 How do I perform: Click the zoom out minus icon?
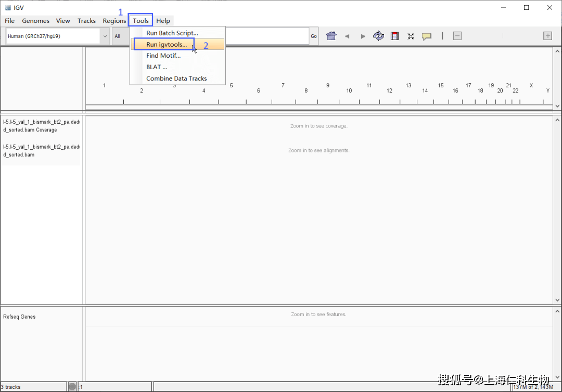457,36
